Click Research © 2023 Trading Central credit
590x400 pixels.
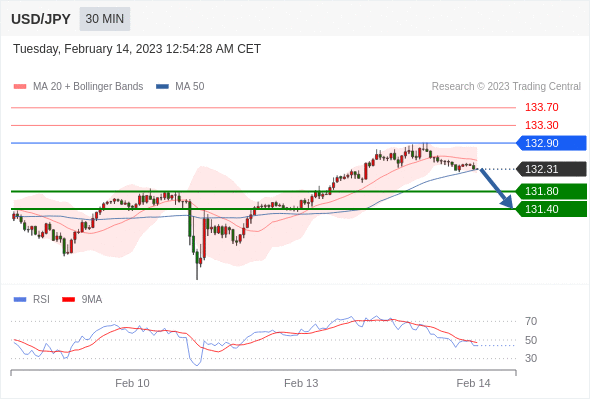click(506, 87)
